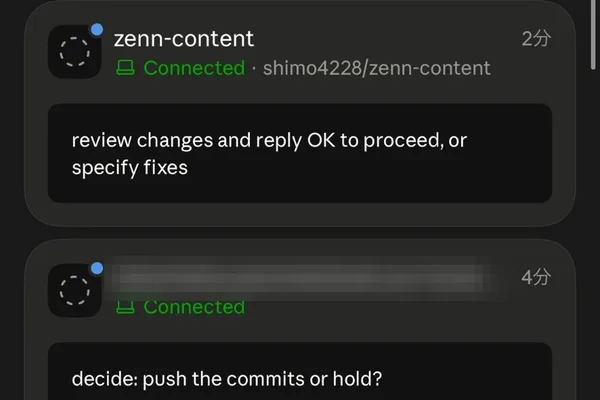
Task: Tap the Connected status in first card
Action: [194, 68]
